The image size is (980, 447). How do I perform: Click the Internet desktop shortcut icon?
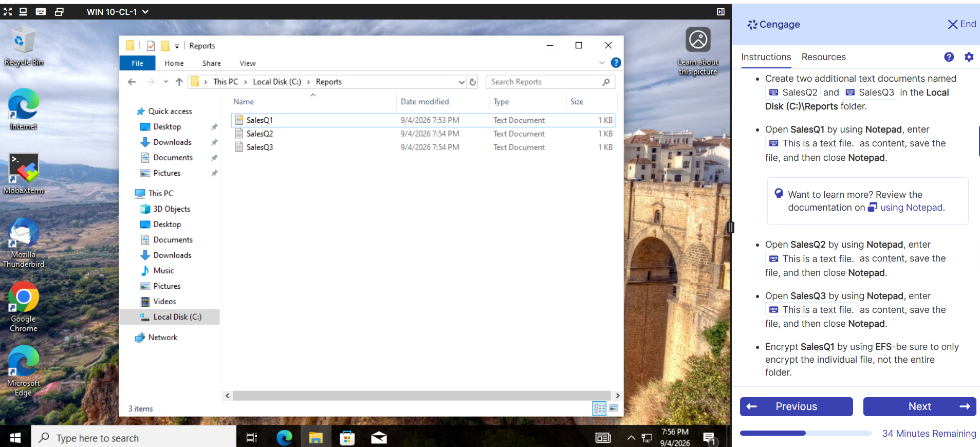pyautogui.click(x=23, y=109)
